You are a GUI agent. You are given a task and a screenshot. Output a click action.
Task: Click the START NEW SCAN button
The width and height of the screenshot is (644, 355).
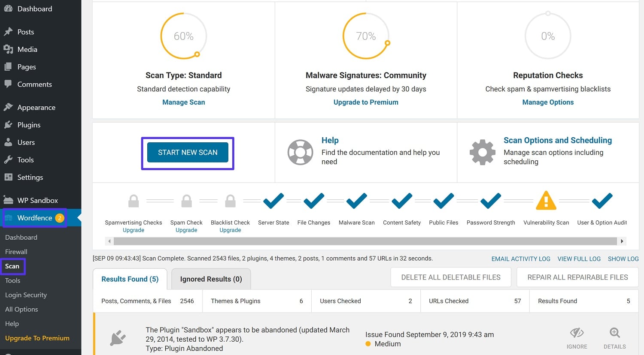(187, 152)
